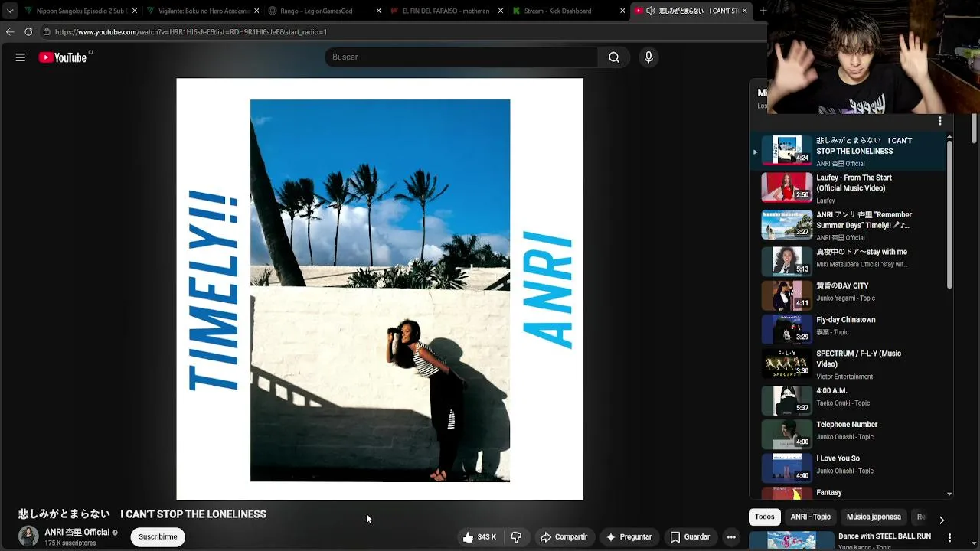Play Laufey - From The Start thumbnail
This screenshot has width=980, height=551.
click(x=786, y=187)
